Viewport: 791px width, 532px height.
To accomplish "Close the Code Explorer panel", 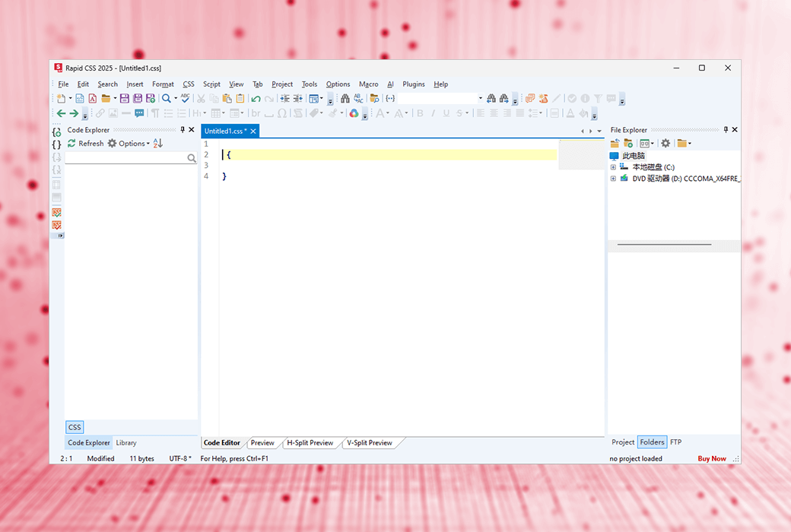I will (x=192, y=130).
